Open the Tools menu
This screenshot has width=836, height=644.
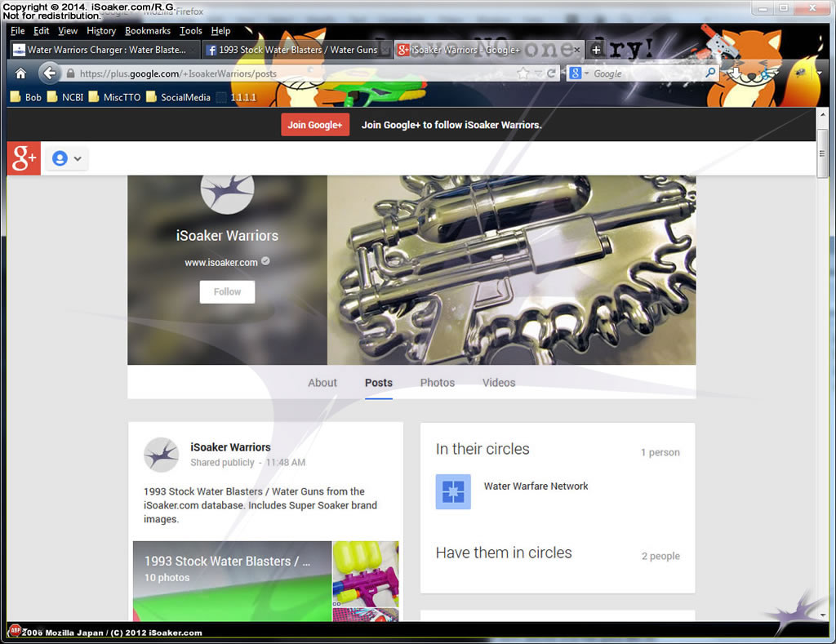click(191, 31)
